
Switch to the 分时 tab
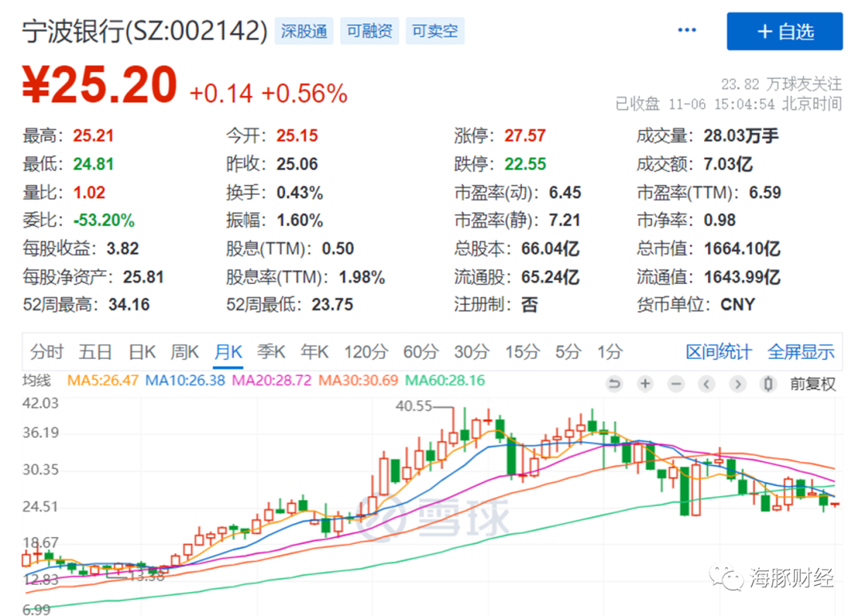(x=47, y=352)
